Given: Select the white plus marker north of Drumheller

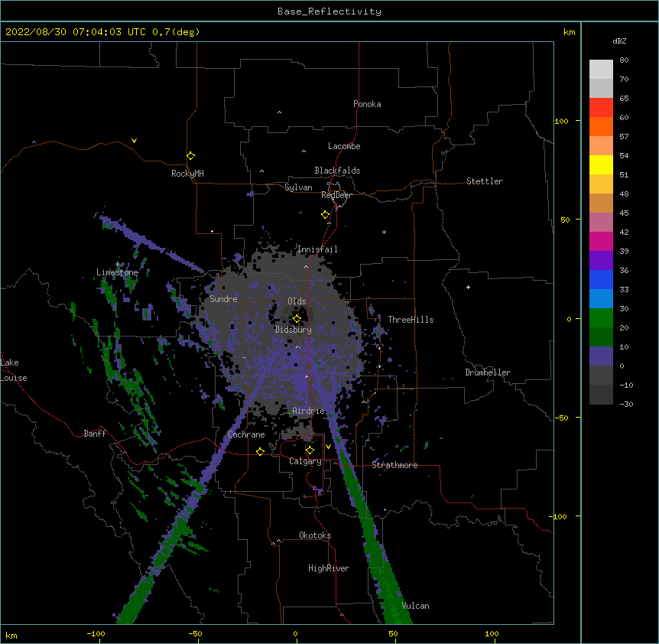Looking at the screenshot, I should (468, 287).
